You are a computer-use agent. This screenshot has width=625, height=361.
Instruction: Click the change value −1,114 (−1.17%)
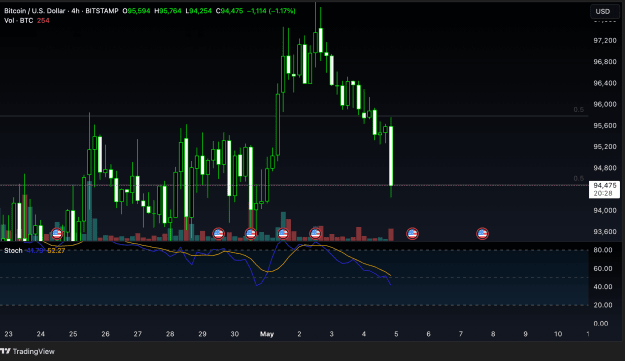pos(271,11)
